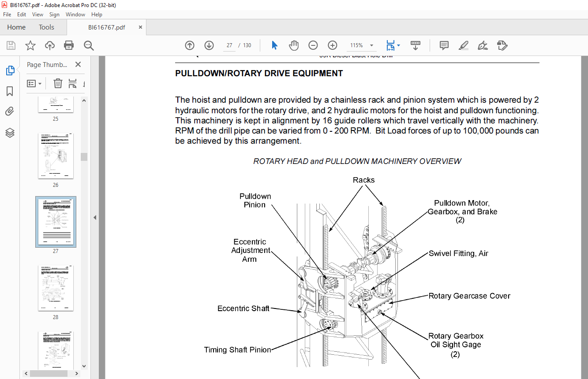
Task: Open fit page options icon
Action: 390,45
